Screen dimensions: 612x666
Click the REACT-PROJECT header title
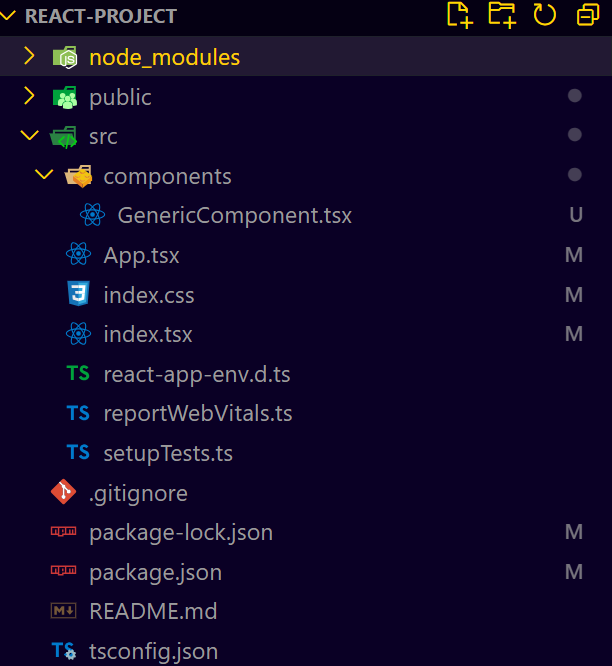[101, 17]
